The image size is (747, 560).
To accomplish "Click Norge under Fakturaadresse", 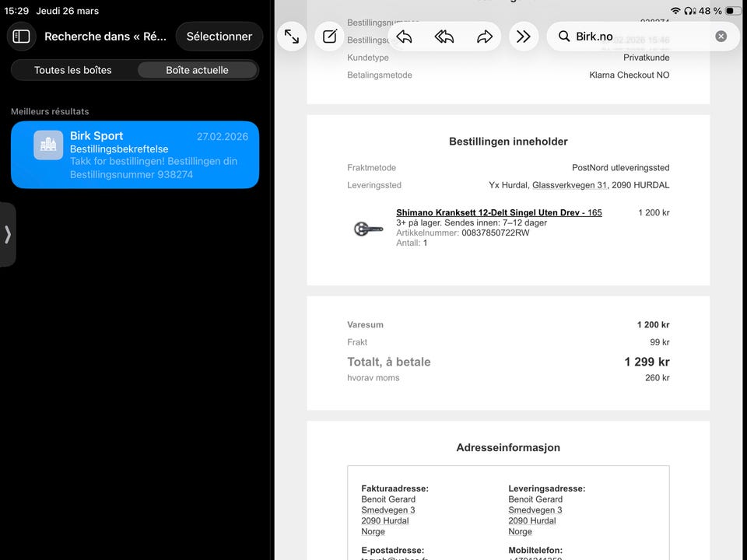I will (373, 531).
